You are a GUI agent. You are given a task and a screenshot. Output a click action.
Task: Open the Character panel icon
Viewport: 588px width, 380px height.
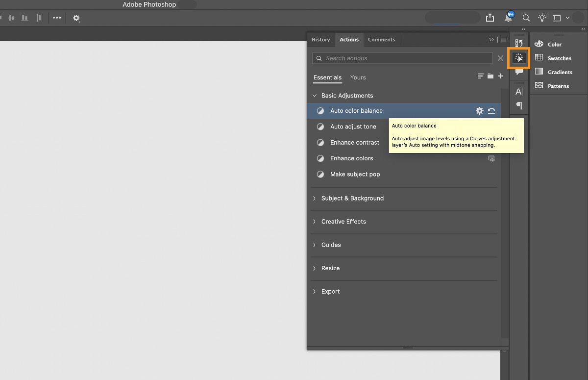(519, 92)
